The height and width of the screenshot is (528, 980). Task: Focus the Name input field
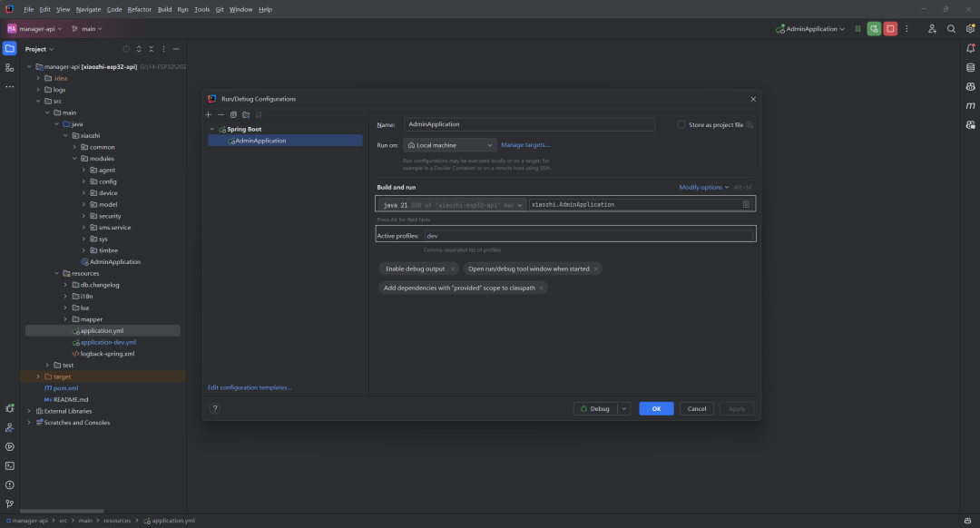(x=529, y=124)
